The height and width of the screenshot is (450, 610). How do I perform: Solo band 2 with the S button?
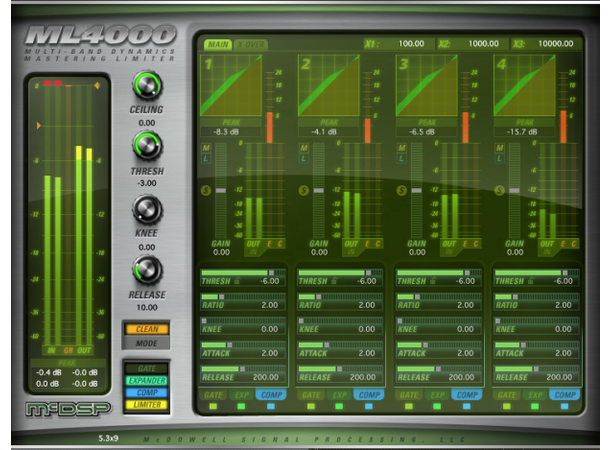coord(303,190)
